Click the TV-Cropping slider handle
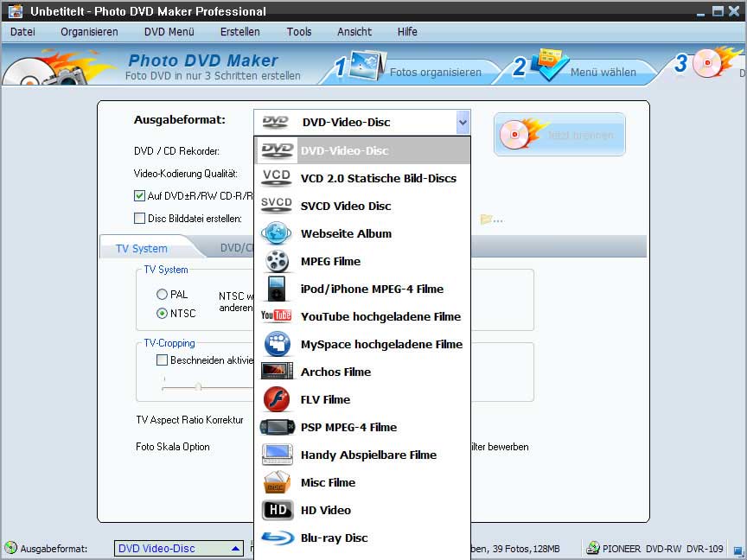This screenshot has height=560, width=747. pos(198,386)
